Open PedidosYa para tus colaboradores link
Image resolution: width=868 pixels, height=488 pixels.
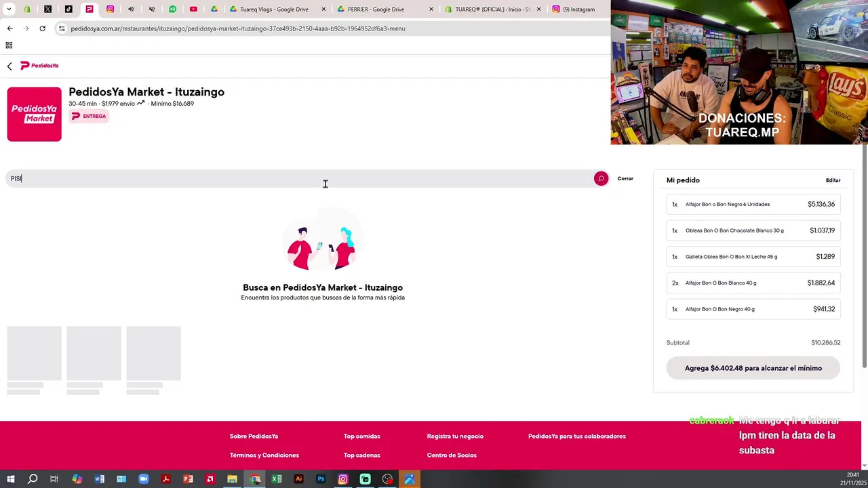[x=577, y=436]
